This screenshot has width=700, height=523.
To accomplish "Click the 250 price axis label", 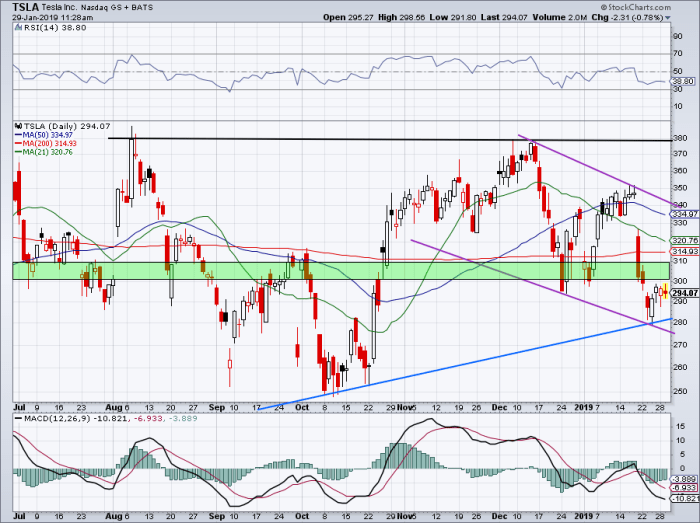I will pyautogui.click(x=680, y=391).
